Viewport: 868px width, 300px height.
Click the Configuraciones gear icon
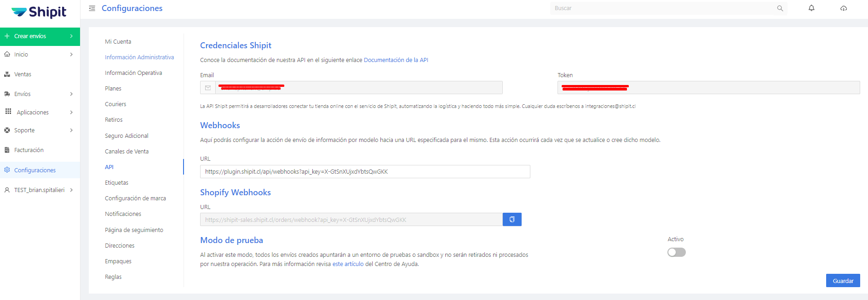(x=7, y=170)
